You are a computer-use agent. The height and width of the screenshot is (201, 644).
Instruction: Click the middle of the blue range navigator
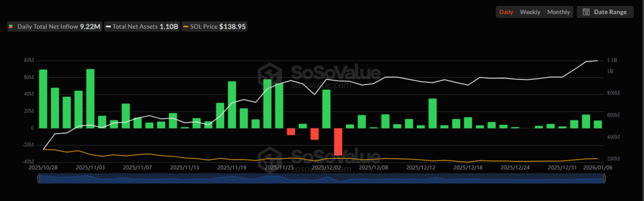point(321,179)
